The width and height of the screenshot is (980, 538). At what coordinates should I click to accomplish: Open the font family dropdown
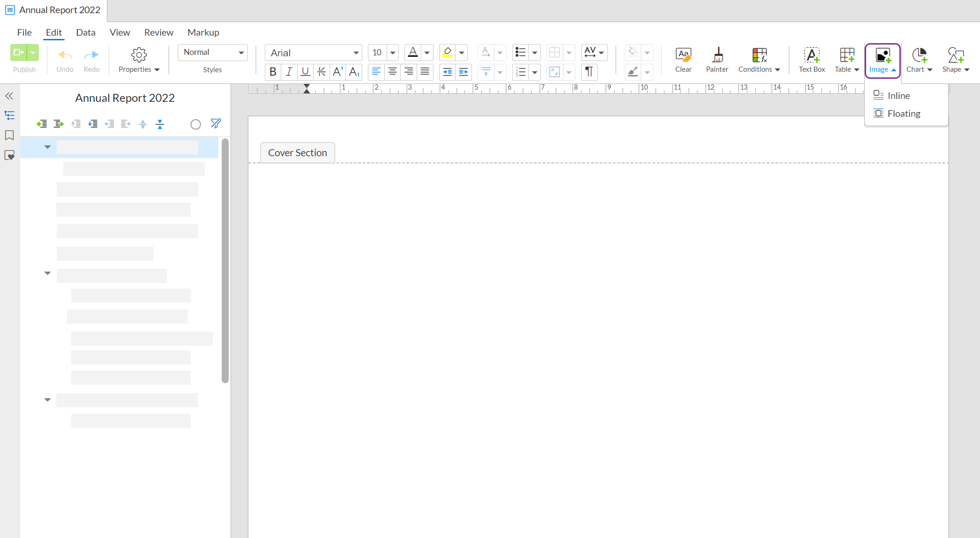point(355,53)
